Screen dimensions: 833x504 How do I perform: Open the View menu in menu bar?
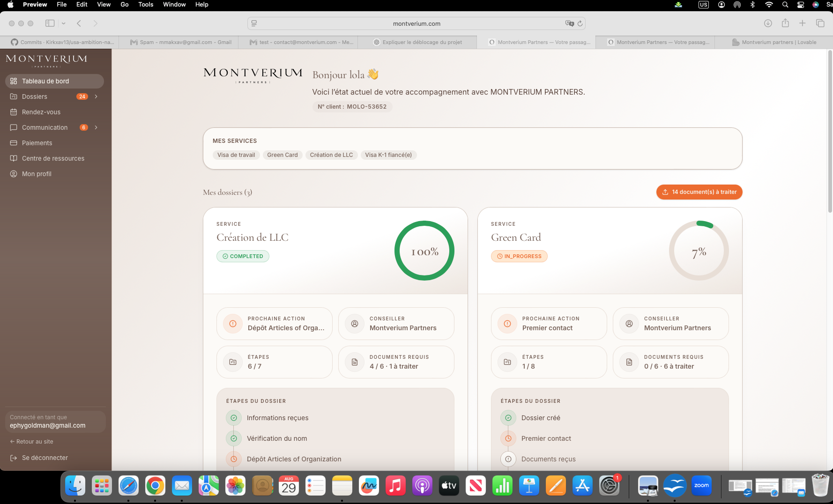(104, 5)
